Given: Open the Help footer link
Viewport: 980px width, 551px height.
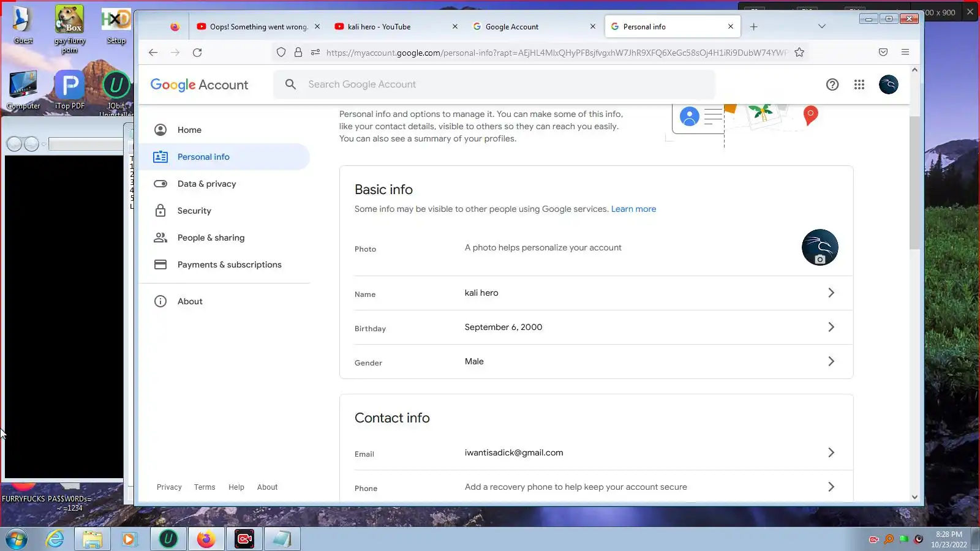Looking at the screenshot, I should [236, 487].
